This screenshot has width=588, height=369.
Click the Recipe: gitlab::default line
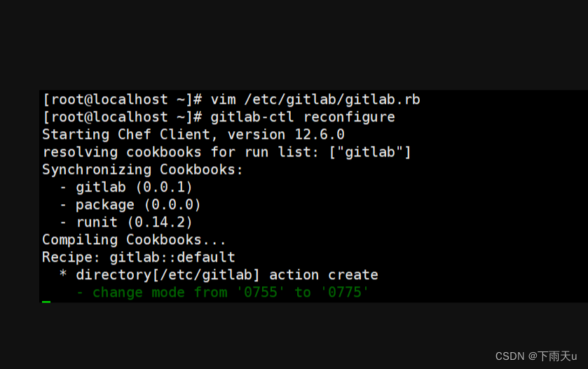click(138, 257)
